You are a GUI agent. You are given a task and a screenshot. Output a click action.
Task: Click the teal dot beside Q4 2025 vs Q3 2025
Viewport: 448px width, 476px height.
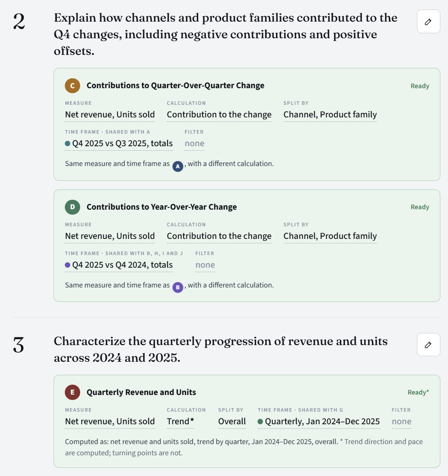[x=68, y=144]
